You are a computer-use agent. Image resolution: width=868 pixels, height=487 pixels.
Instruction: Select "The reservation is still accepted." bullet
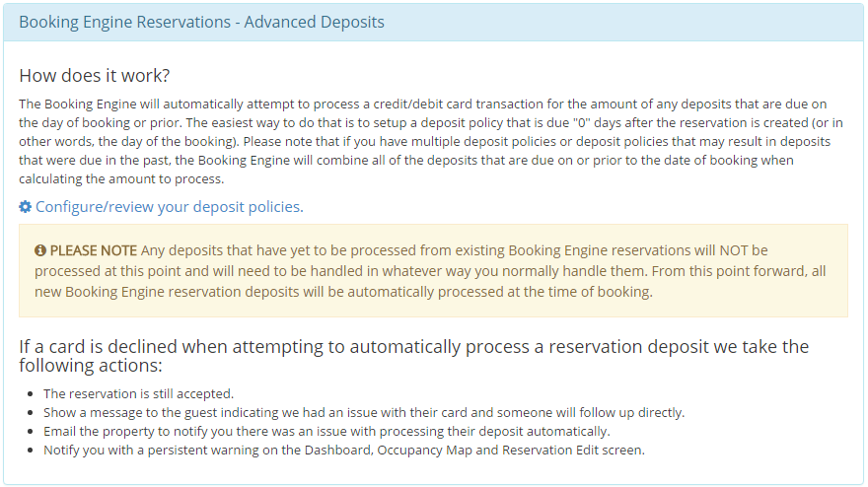(138, 393)
